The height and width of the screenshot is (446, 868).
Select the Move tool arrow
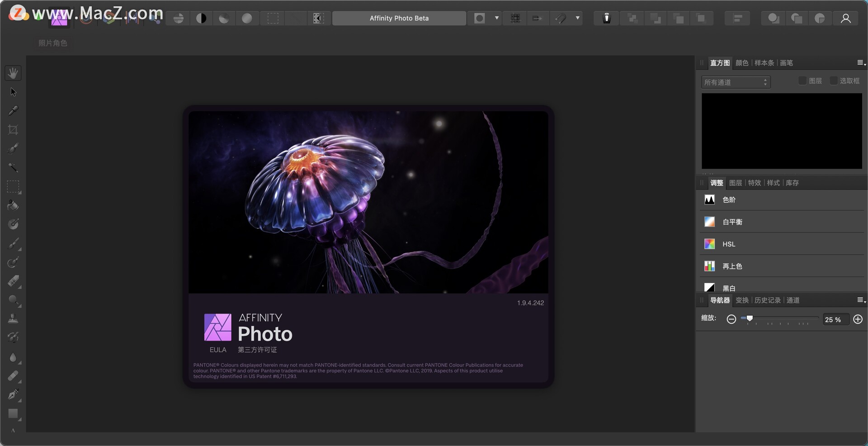13,92
